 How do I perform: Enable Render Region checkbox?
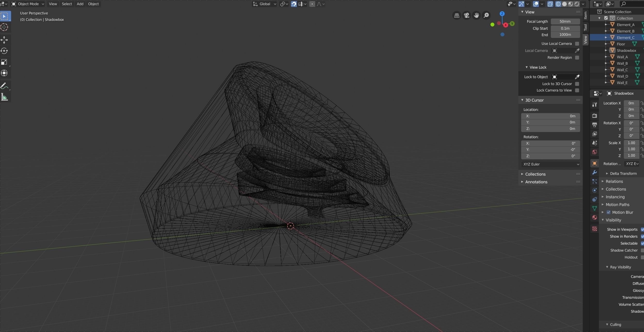tap(577, 57)
